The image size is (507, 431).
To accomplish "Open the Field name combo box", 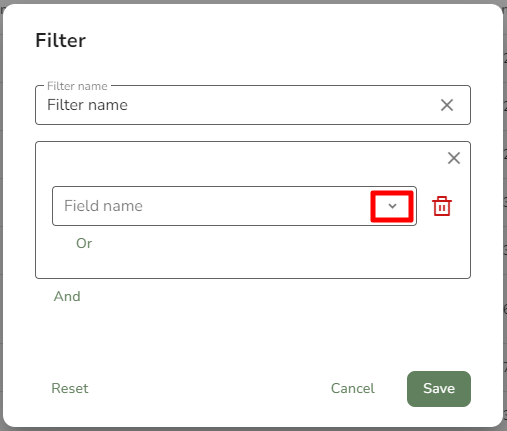I will click(234, 206).
